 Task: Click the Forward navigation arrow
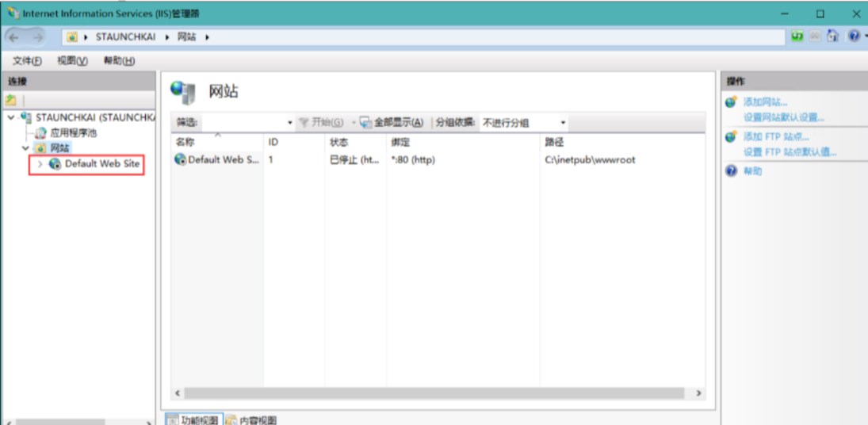pos(37,37)
